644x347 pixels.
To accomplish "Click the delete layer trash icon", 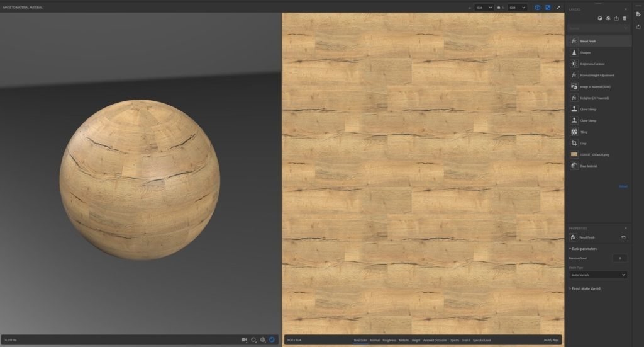I will [625, 18].
